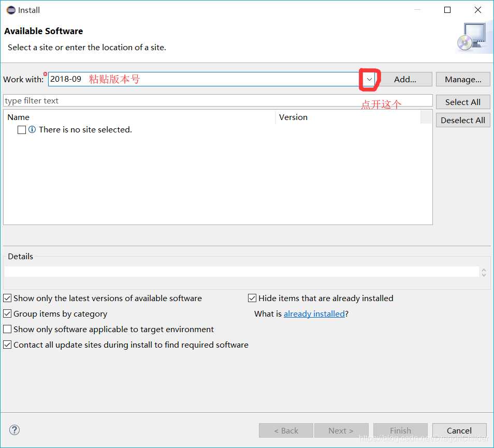The width and height of the screenshot is (494, 448).
Task: Open Manage... software sites
Action: [x=463, y=79]
